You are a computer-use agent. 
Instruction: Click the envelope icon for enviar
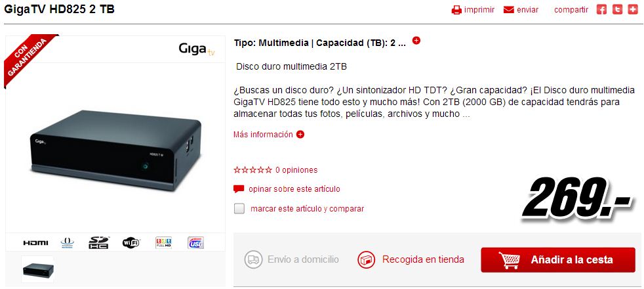(x=509, y=10)
